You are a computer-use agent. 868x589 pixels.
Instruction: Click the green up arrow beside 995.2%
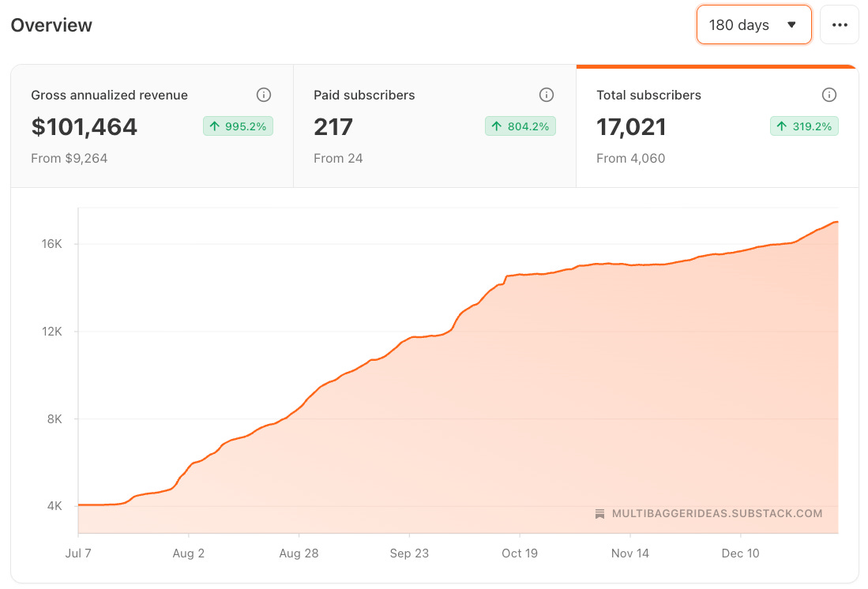[214, 126]
